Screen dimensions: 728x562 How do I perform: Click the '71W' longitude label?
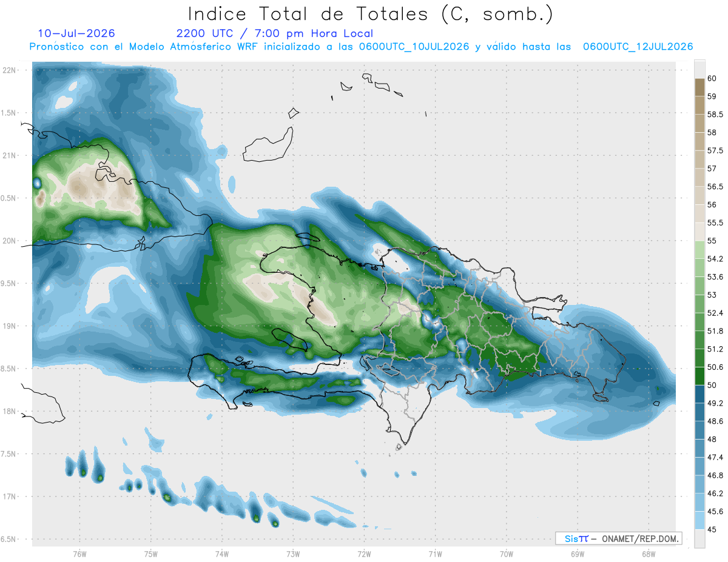click(x=435, y=554)
